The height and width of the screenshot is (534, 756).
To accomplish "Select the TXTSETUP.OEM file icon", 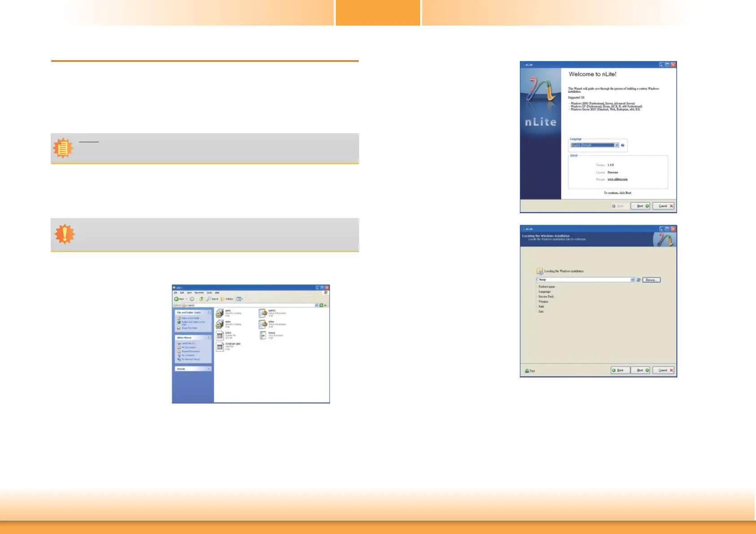I will (x=220, y=346).
